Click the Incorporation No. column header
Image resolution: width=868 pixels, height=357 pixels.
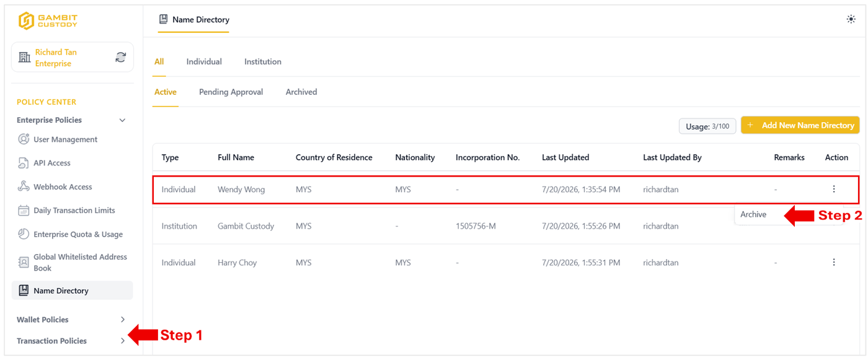point(487,157)
